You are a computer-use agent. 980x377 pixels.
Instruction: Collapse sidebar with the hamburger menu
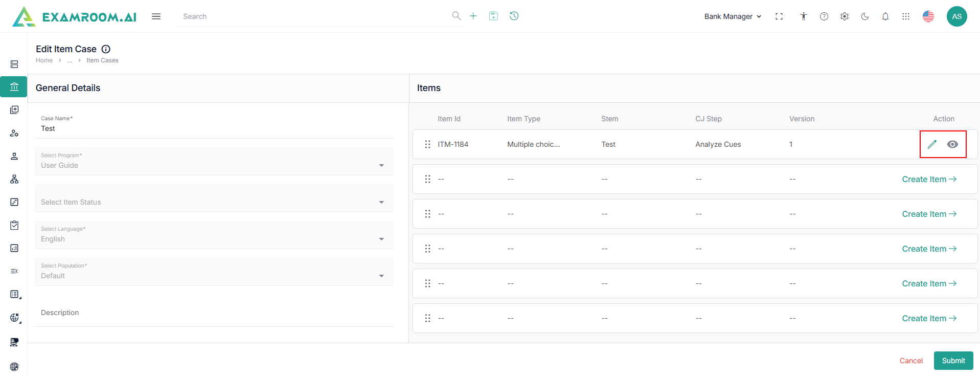(156, 16)
